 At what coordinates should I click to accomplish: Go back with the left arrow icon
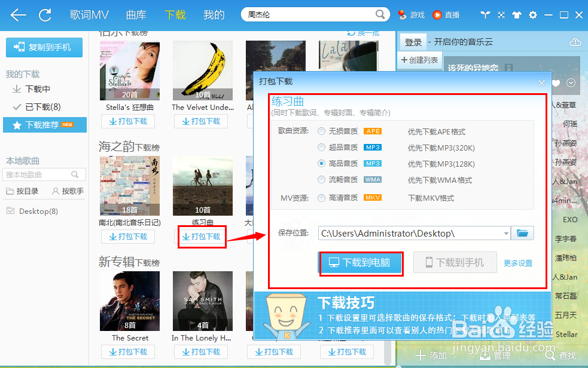(x=18, y=15)
